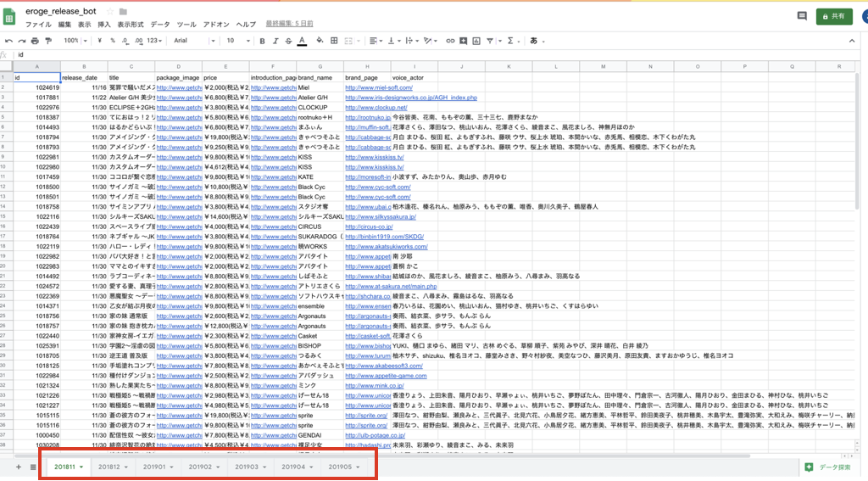Toggle strikethrough formatting

tap(288, 41)
